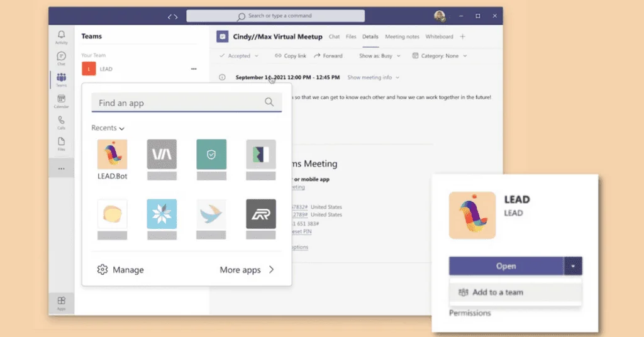The height and width of the screenshot is (337, 644).
Task: Click the Cindy//Max Virtual Meetup title
Action: [x=277, y=36]
